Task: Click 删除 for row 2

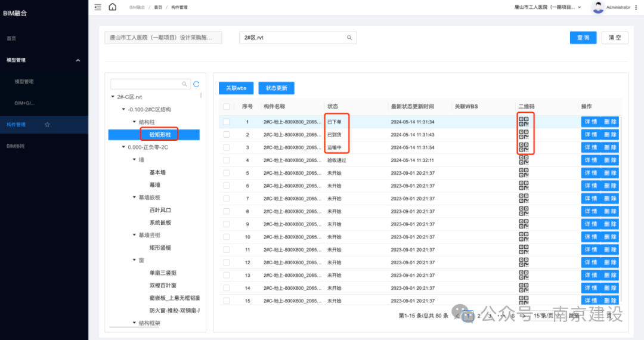Action: coord(610,135)
